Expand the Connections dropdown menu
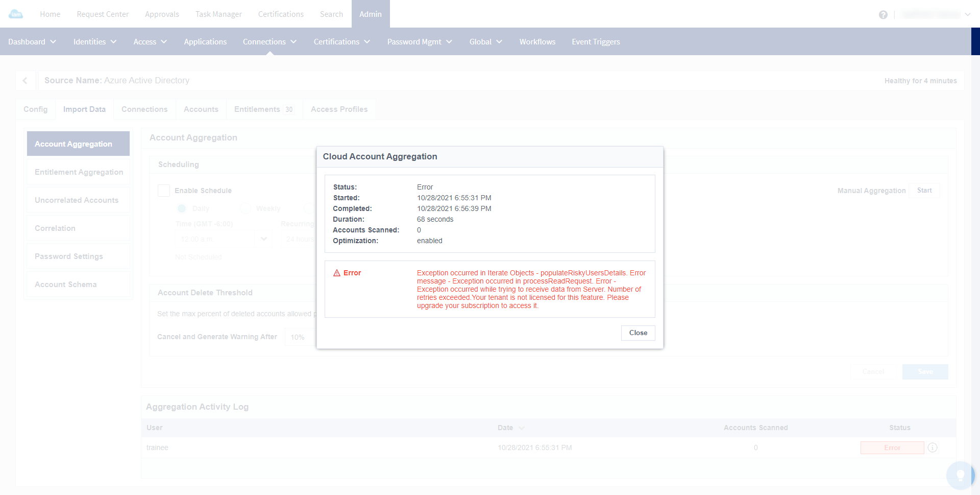This screenshot has height=495, width=980. coord(269,42)
